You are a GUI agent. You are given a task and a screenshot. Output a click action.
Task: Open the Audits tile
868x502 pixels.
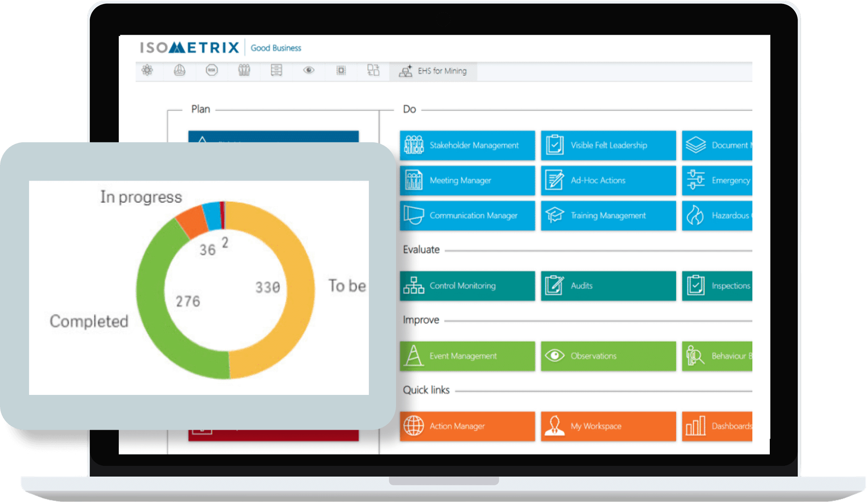tap(608, 286)
